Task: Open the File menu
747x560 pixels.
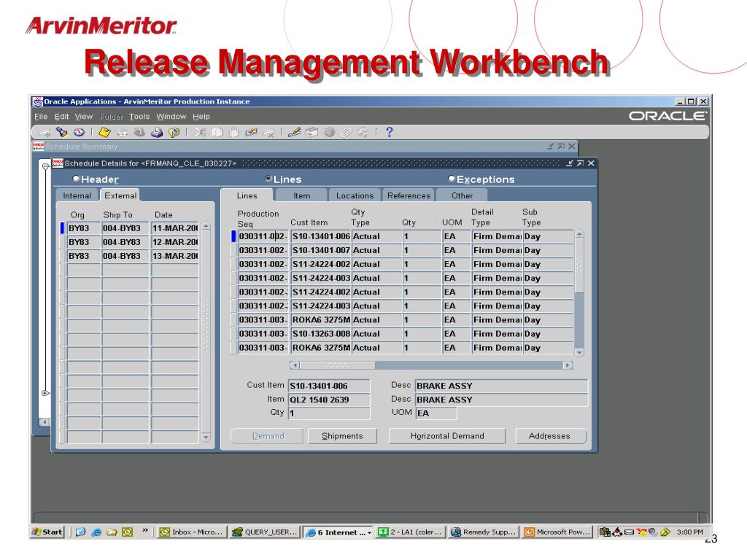Action: (41, 116)
